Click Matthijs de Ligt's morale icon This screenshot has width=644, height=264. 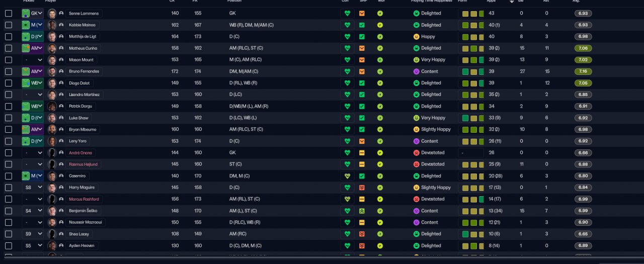(x=380, y=37)
